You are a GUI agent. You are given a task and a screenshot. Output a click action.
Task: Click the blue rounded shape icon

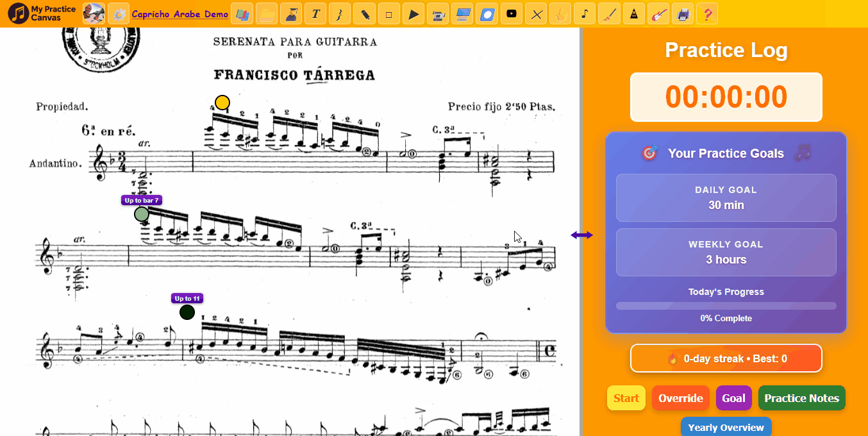point(487,13)
